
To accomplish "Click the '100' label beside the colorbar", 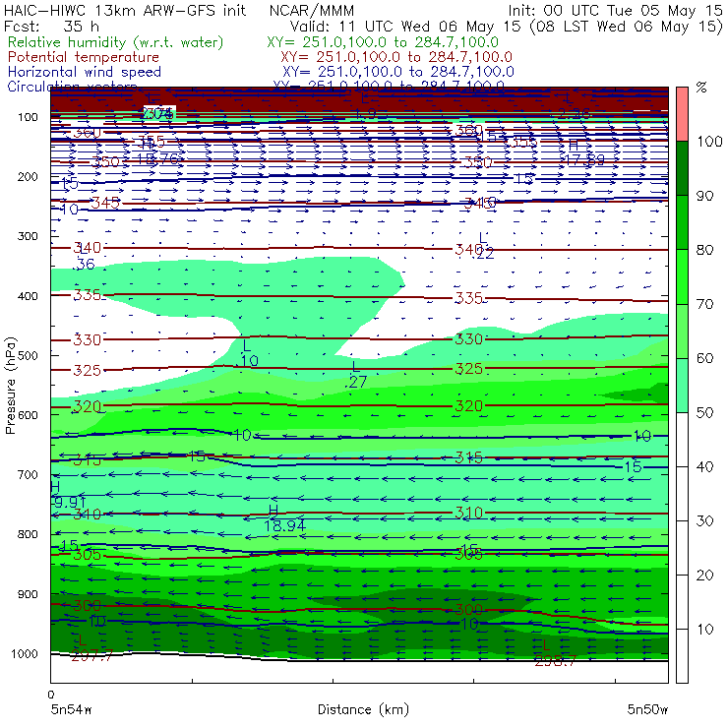I will (x=709, y=141).
